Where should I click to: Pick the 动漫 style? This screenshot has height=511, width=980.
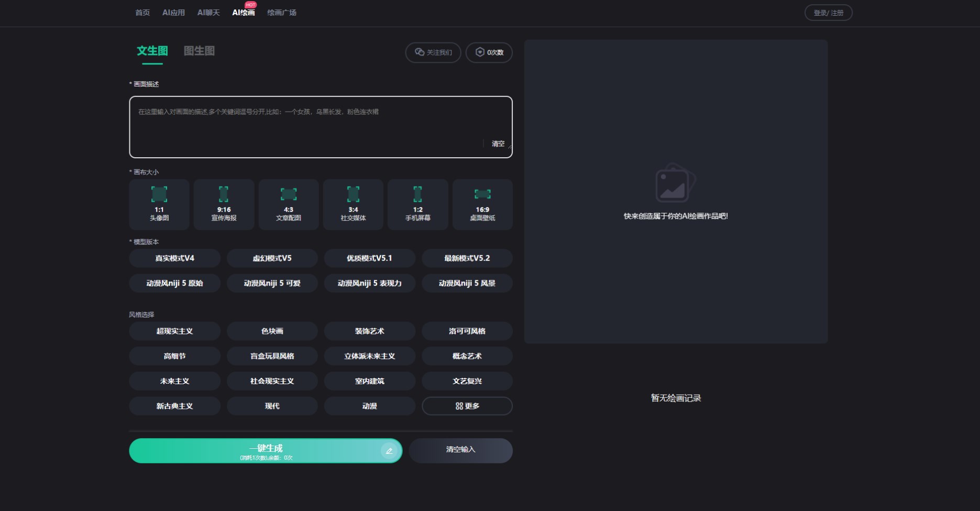coord(369,406)
